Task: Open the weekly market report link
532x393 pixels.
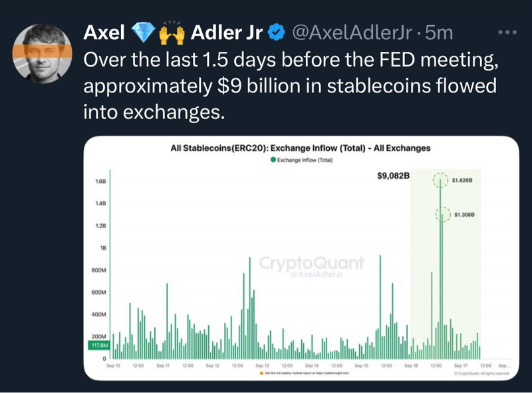Action: click(x=307, y=373)
